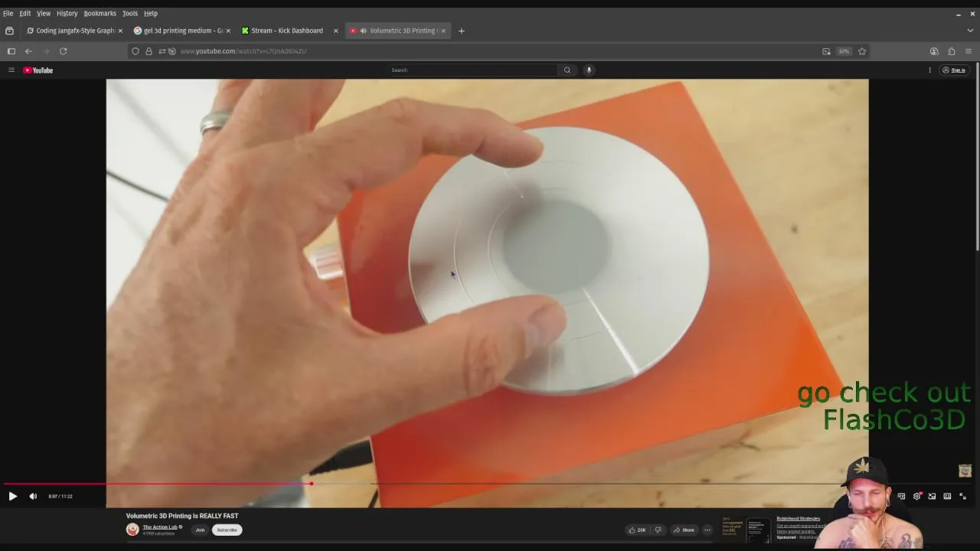Viewport: 980px width, 551px height.
Task: Focus the YouTube search field
Action: click(472, 70)
